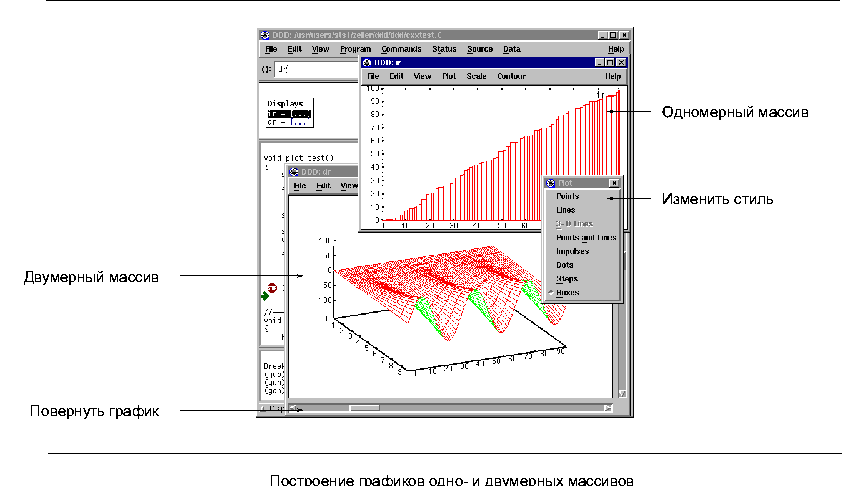Select highlighted ir display entry
The height and width of the screenshot is (486, 842).
tap(289, 114)
